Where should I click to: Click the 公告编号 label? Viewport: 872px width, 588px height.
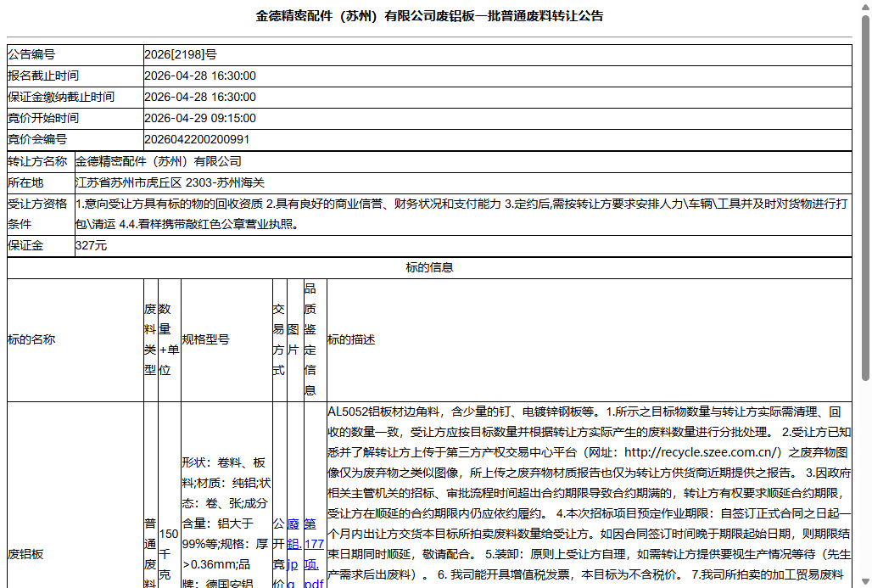pos(31,54)
